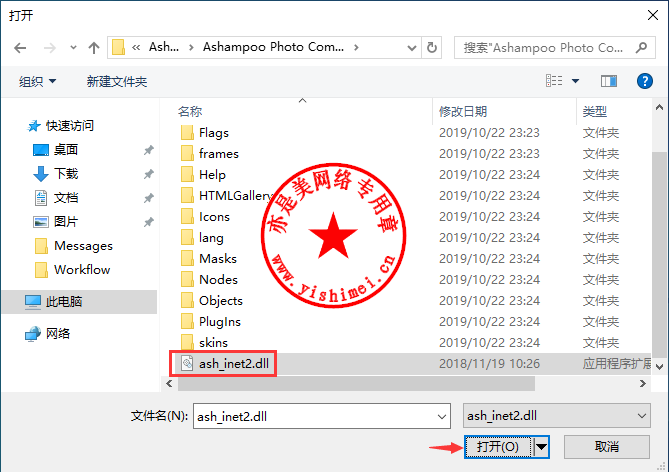Open recent locations dropdown arrow
This screenshot has width=669, height=472.
tap(73, 48)
